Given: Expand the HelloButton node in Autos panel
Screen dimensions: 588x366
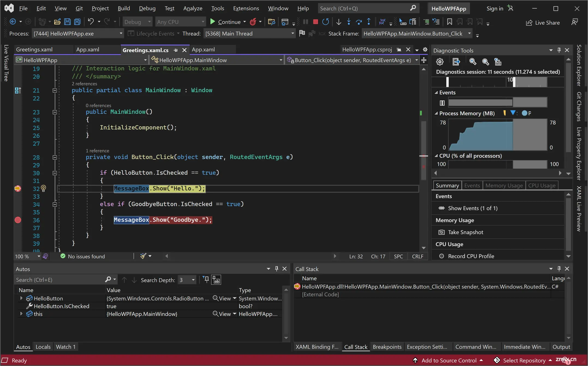Looking at the screenshot, I should click(21, 298).
